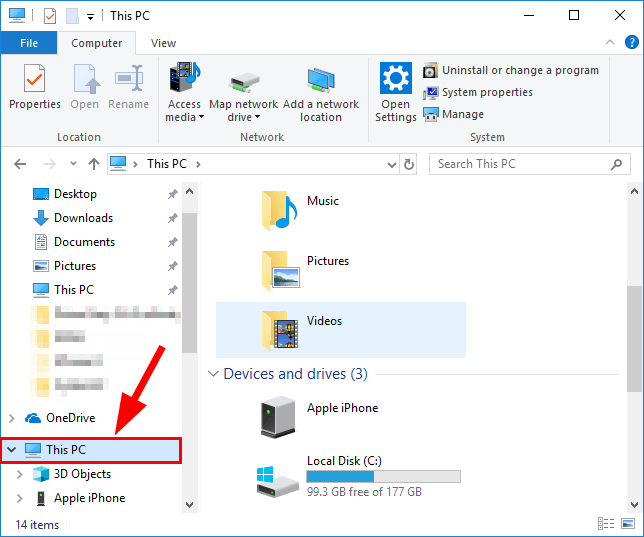Click the Properties ribbon icon

pyautogui.click(x=34, y=88)
